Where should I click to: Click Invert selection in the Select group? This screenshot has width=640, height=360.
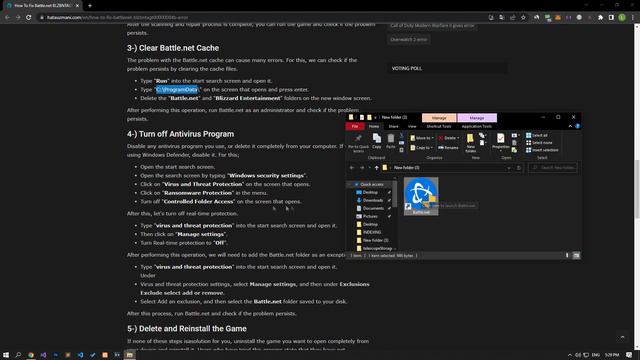click(x=542, y=150)
